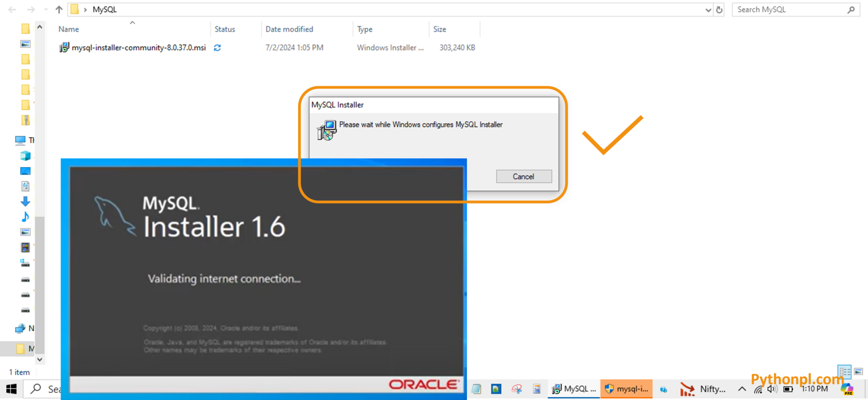Click the Back navigation arrow
This screenshot has width=868, height=400.
click(11, 9)
